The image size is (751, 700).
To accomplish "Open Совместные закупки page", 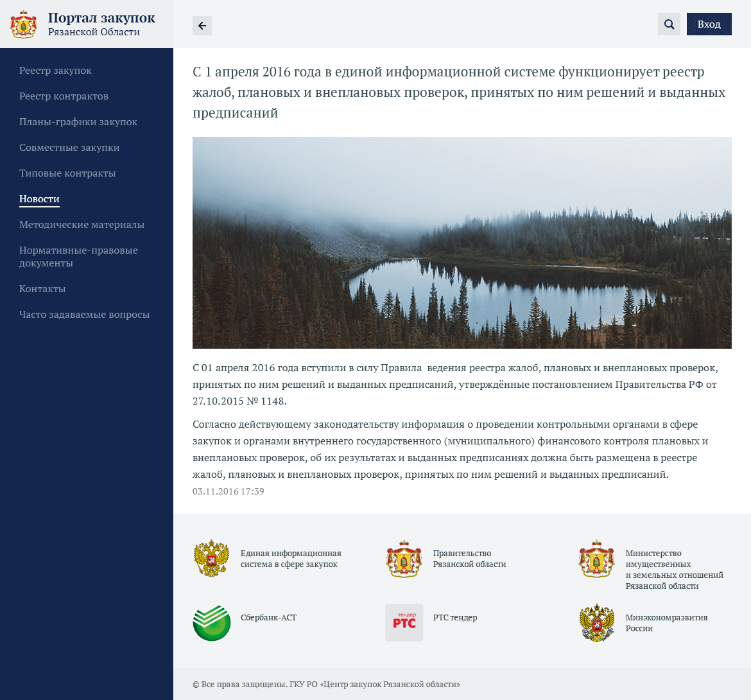I will pyautogui.click(x=69, y=148).
